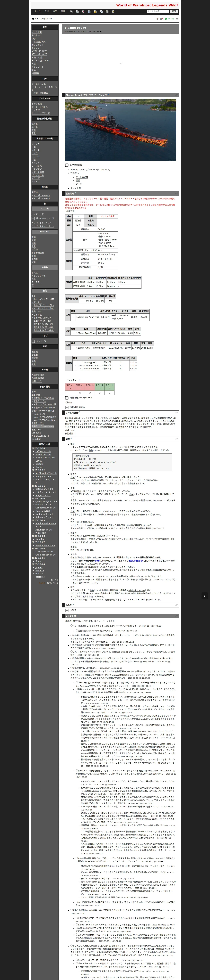The image size is (210, 980).
Task: Jump to コメント欄 in the table of contents
Action: click(75, 188)
